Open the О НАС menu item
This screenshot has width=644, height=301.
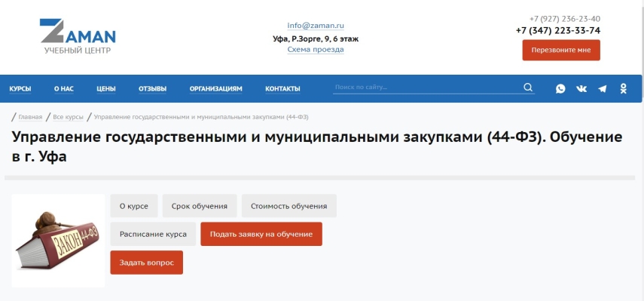[64, 89]
